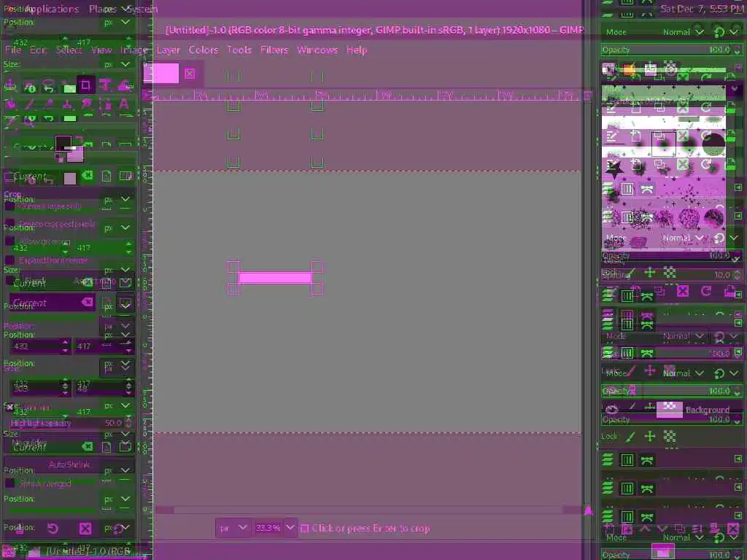Select the Paintbrush tool
This screenshot has height=560, width=747.
click(x=29, y=104)
